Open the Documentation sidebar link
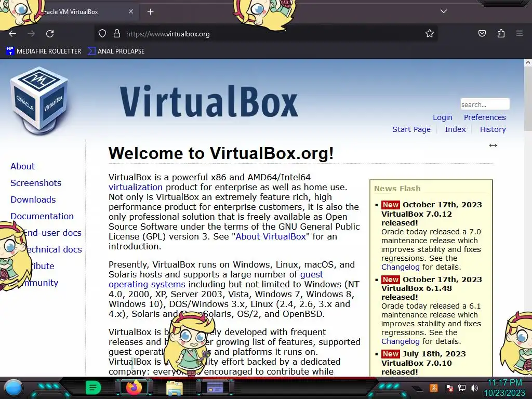Screen dimensions: 532x399 [x=42, y=216]
